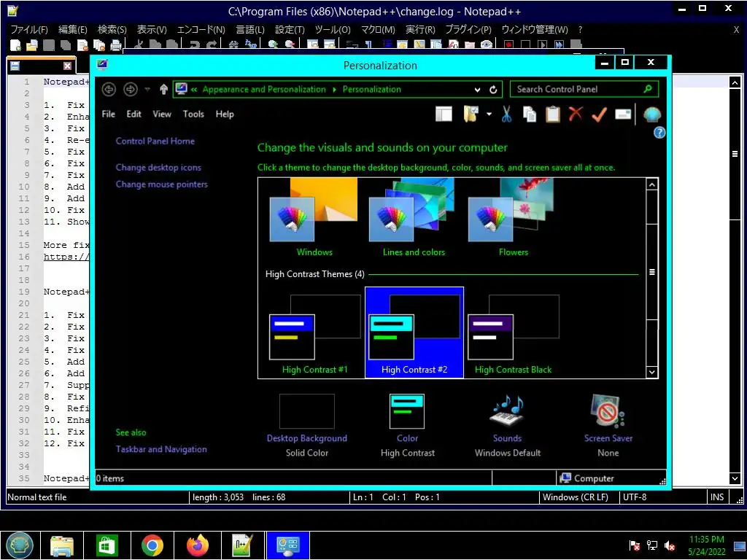
Task: Click Back arrow in Personalization window
Action: pos(109,89)
